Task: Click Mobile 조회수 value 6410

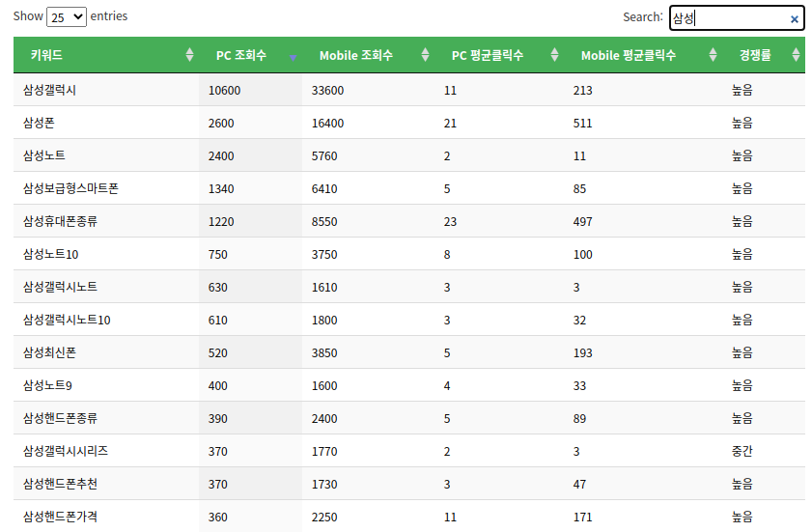Action: point(324,189)
